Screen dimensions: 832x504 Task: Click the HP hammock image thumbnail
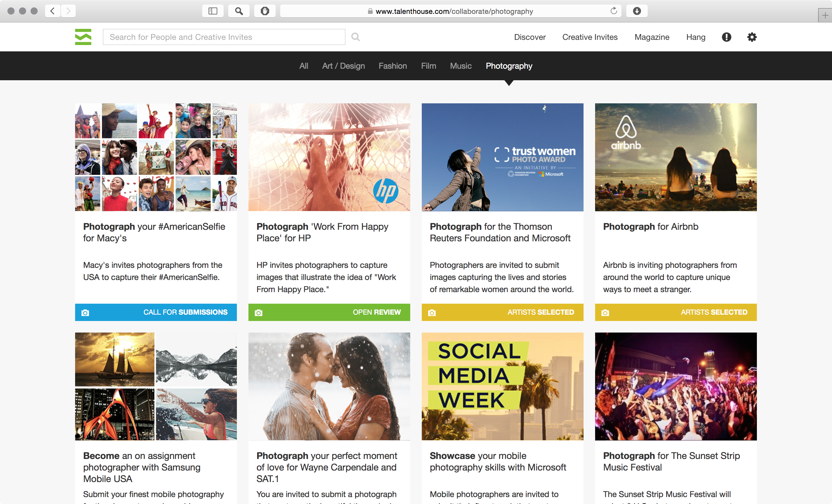click(329, 157)
